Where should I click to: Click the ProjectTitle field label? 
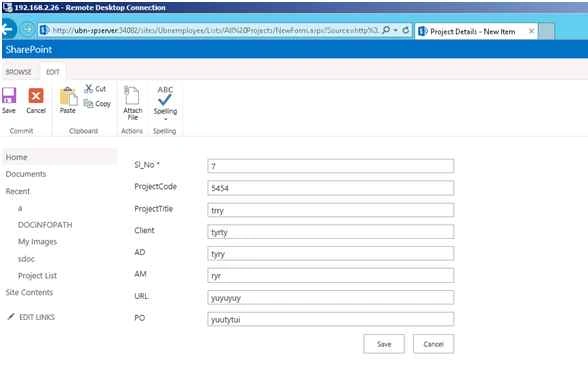(x=153, y=208)
